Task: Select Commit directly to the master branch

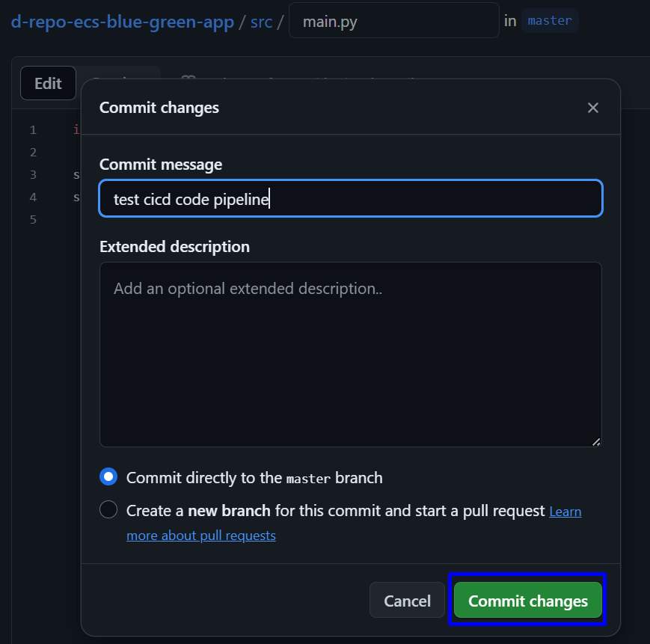Action: coord(109,477)
